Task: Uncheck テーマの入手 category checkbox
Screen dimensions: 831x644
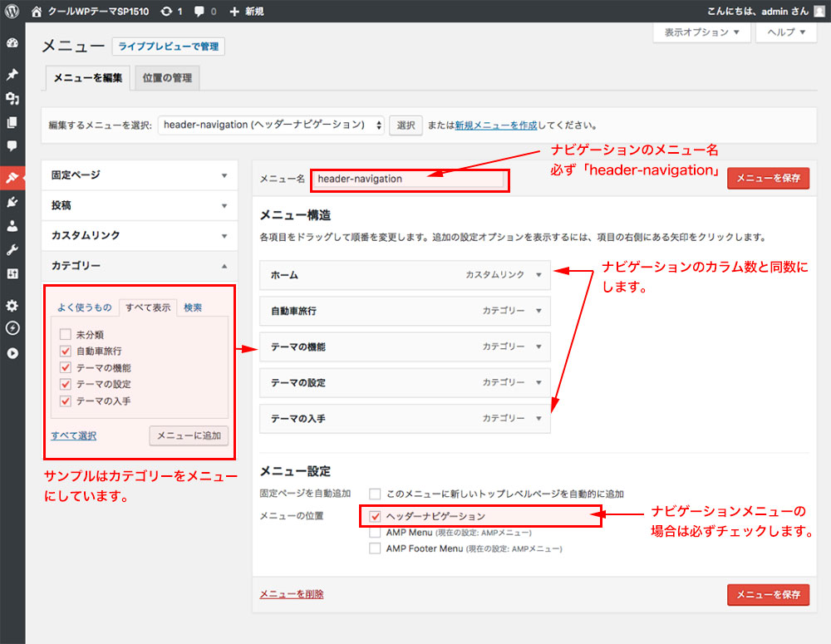Action: click(x=65, y=401)
